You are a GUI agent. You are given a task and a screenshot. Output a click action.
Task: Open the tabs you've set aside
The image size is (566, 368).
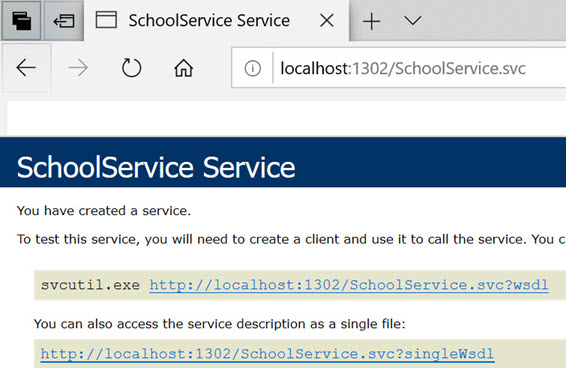point(21,21)
